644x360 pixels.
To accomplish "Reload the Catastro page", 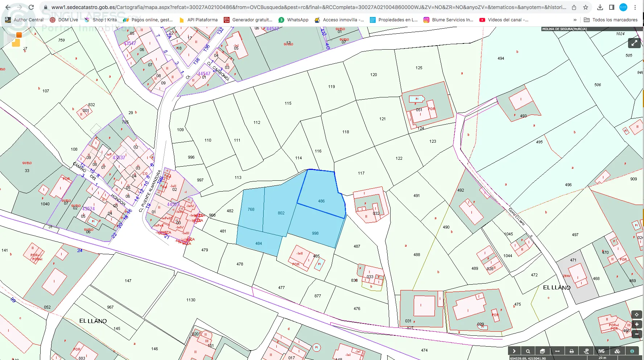I will (31, 7).
